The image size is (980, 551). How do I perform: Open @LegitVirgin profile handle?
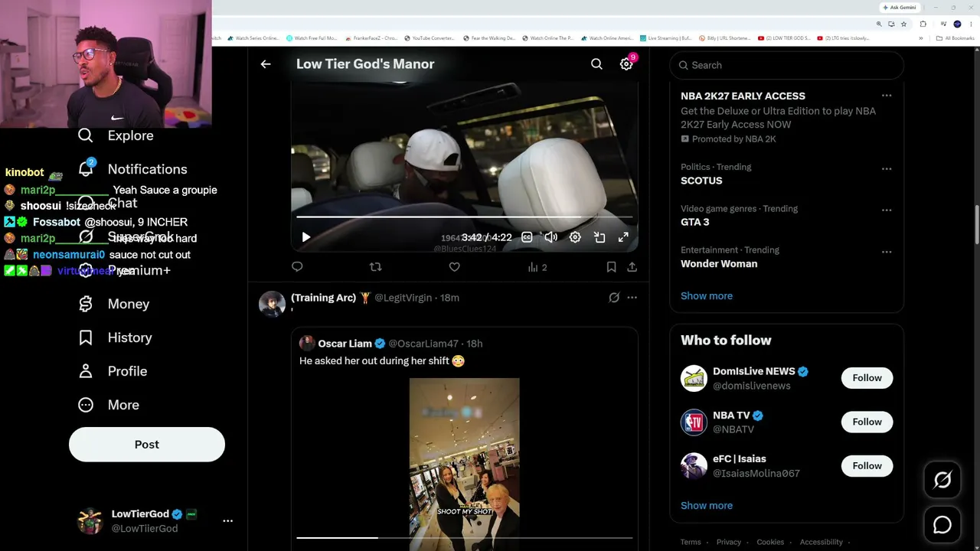pos(403,298)
